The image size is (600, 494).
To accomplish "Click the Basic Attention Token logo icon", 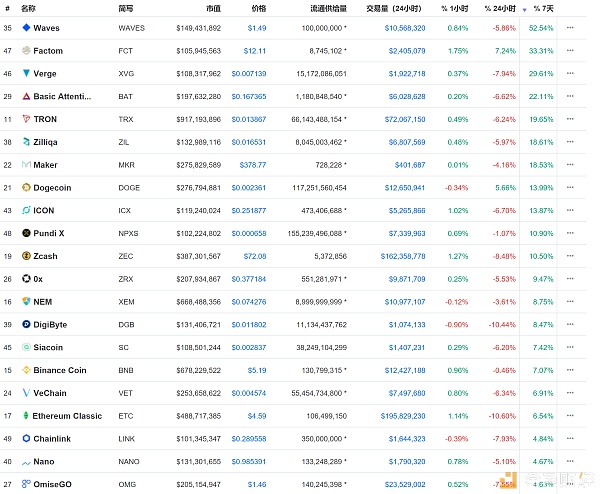I will coord(26,96).
